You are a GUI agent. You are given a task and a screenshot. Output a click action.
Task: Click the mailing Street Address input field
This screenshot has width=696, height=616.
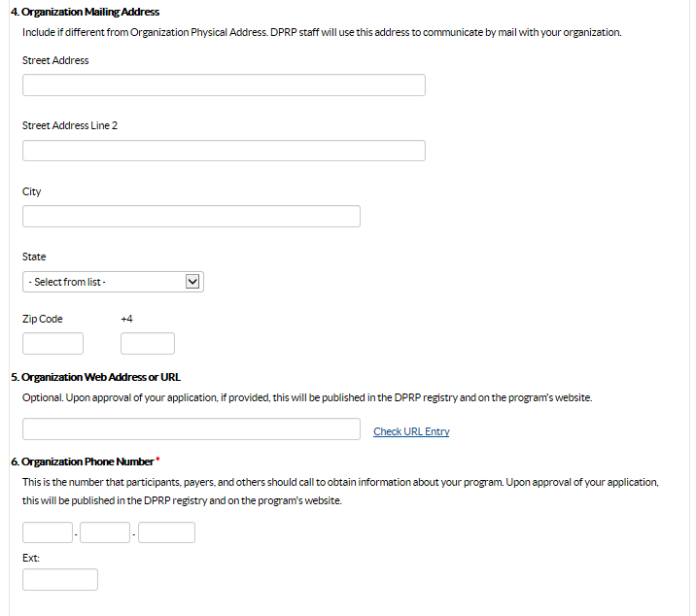[x=224, y=86]
